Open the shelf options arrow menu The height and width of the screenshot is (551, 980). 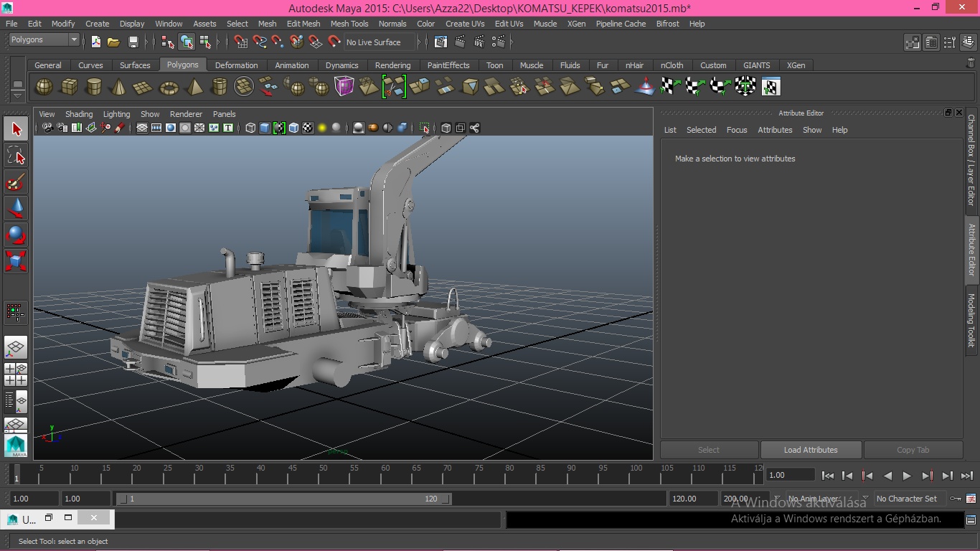[x=18, y=95]
